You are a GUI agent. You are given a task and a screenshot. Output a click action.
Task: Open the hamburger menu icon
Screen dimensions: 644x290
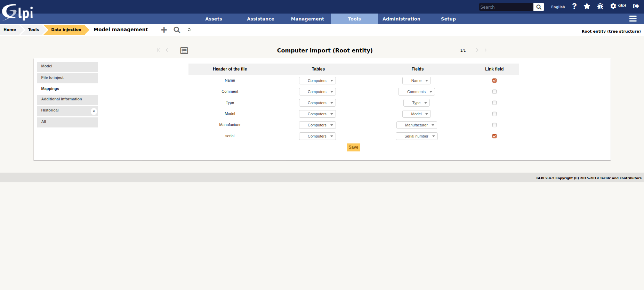(x=633, y=19)
